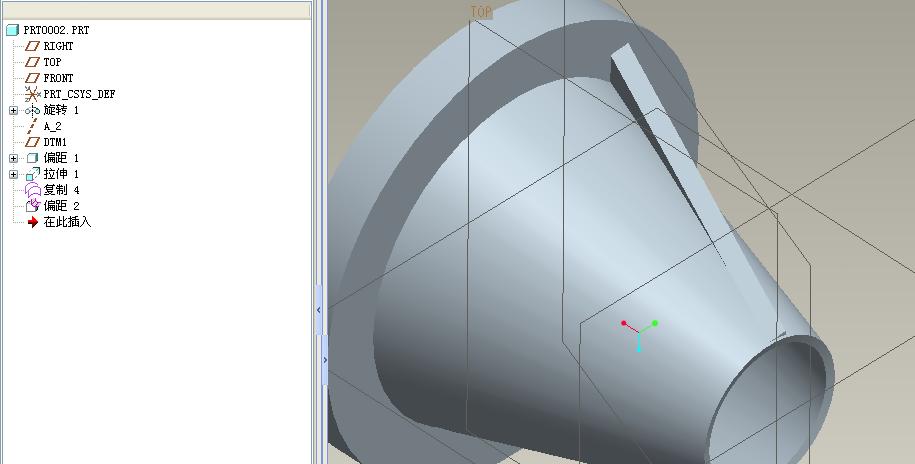Click the TOP plane icon in model tree
The height and width of the screenshot is (464, 915).
(x=32, y=62)
